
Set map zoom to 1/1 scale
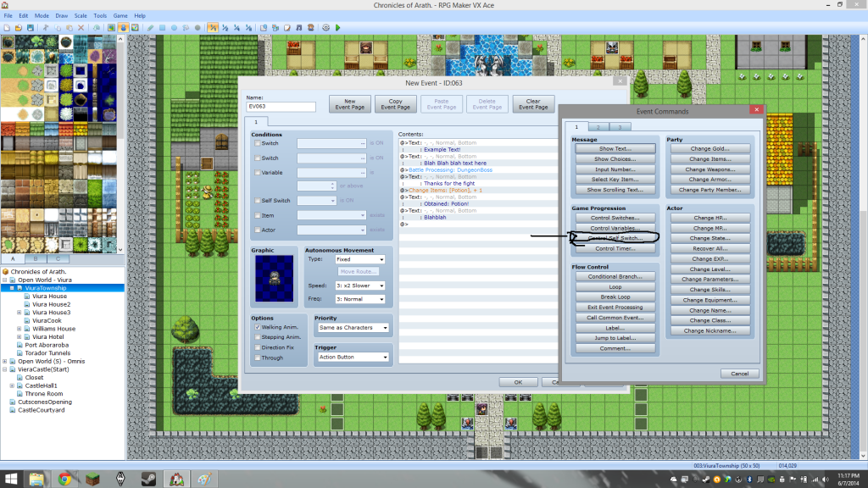[212, 27]
